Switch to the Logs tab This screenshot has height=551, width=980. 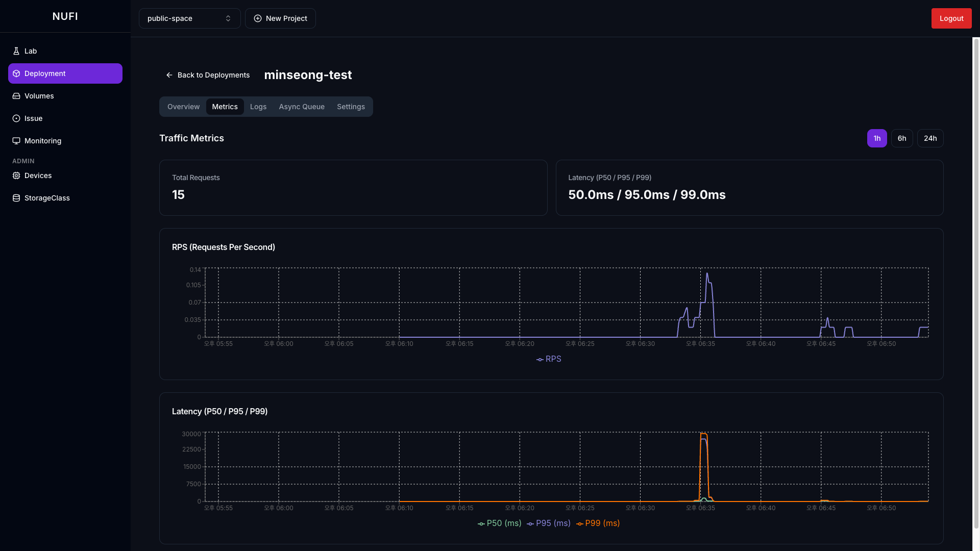click(258, 107)
